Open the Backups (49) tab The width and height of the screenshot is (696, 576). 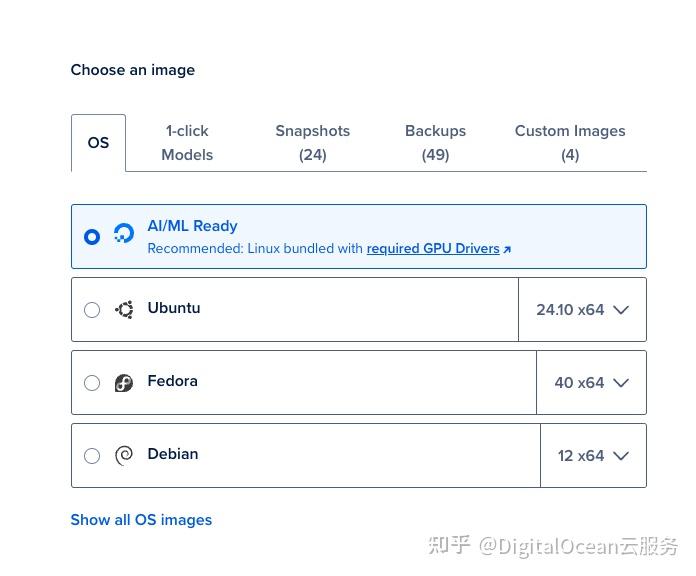point(435,143)
